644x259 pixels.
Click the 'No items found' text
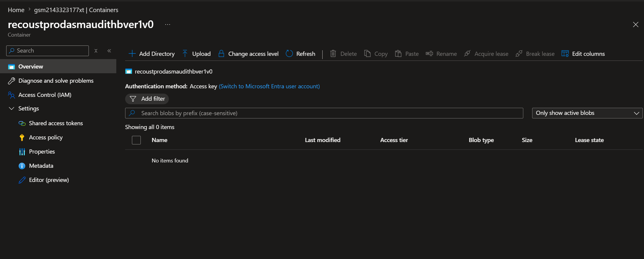tap(170, 160)
